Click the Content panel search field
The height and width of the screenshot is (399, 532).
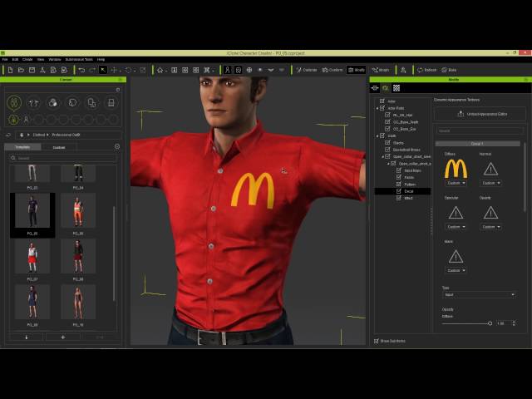(63, 158)
